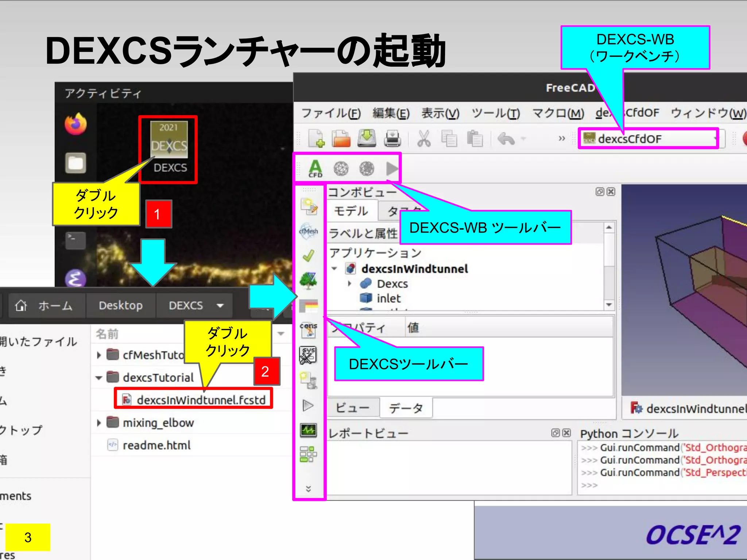Click the Activities label on the desktop
The image size is (747, 560).
(x=103, y=94)
